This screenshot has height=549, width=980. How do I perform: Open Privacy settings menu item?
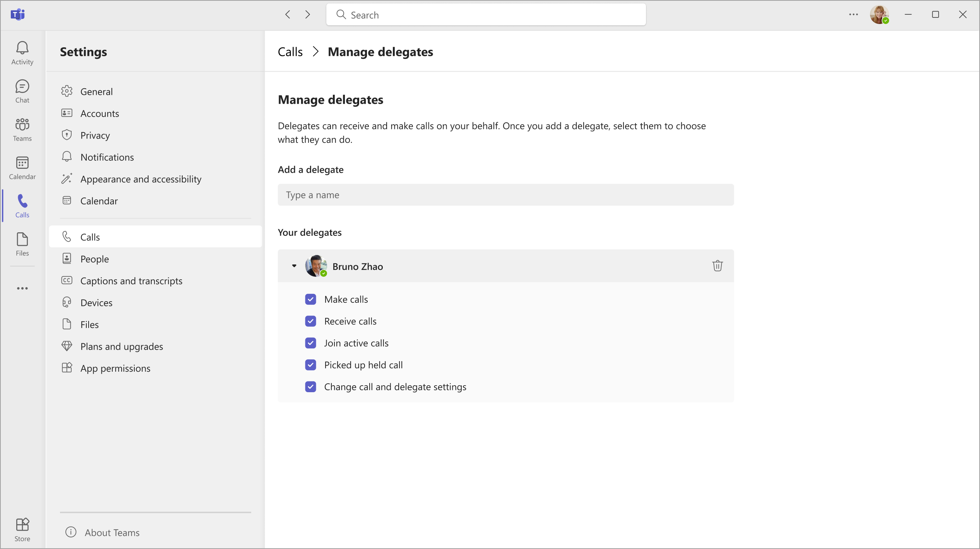pos(95,135)
